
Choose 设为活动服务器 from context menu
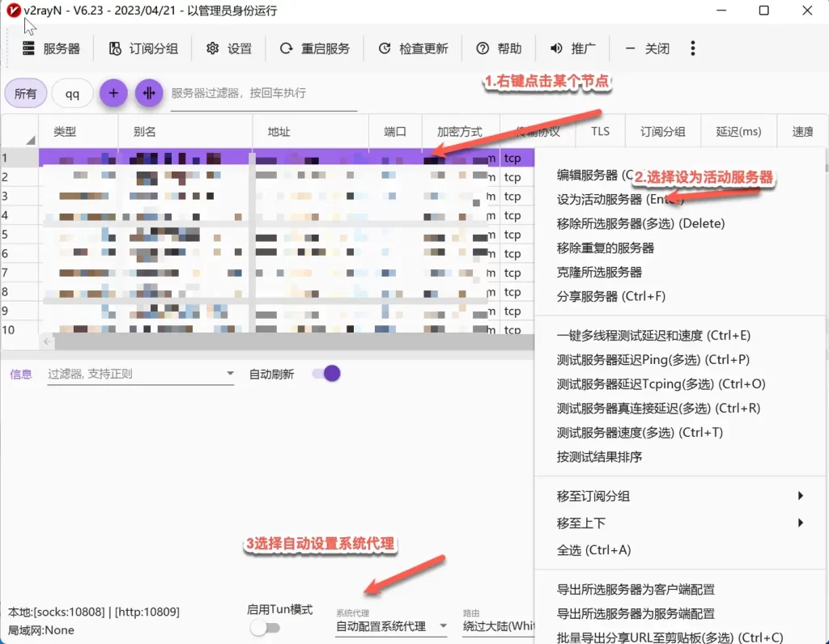680,199
